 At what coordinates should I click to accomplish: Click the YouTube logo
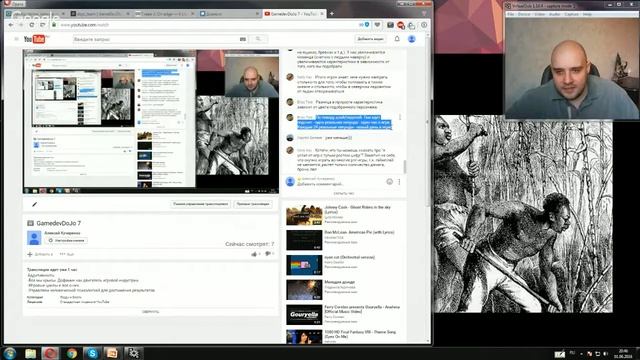36,39
